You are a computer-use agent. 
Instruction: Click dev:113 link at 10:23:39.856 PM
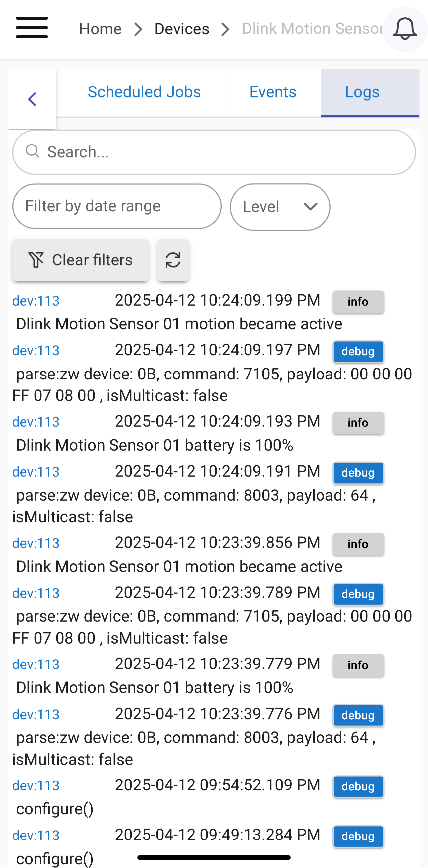point(36,543)
